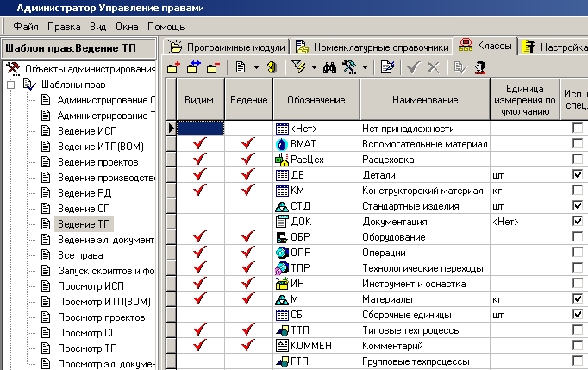Click the СТД class triangle icon
Viewport: 588px width, 370px height.
point(282,206)
